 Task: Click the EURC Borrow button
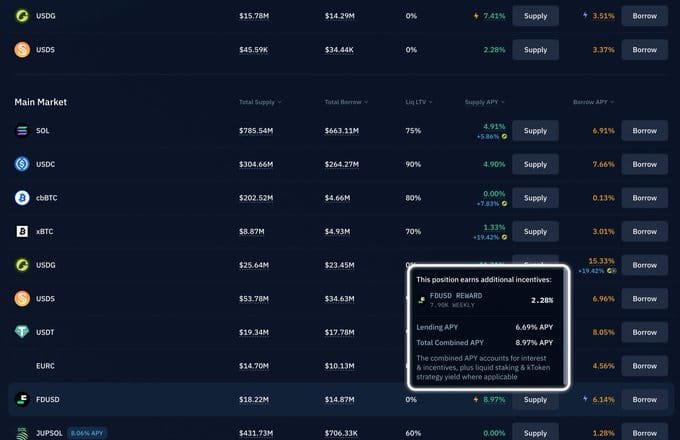pos(644,366)
